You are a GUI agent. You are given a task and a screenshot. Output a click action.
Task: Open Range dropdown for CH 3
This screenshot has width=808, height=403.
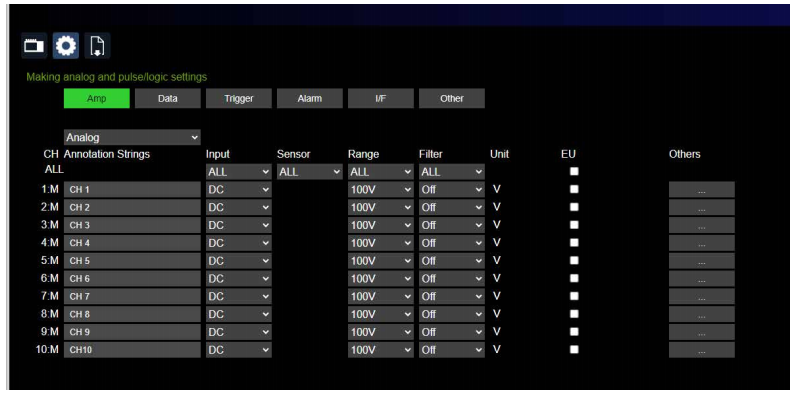pos(380,225)
